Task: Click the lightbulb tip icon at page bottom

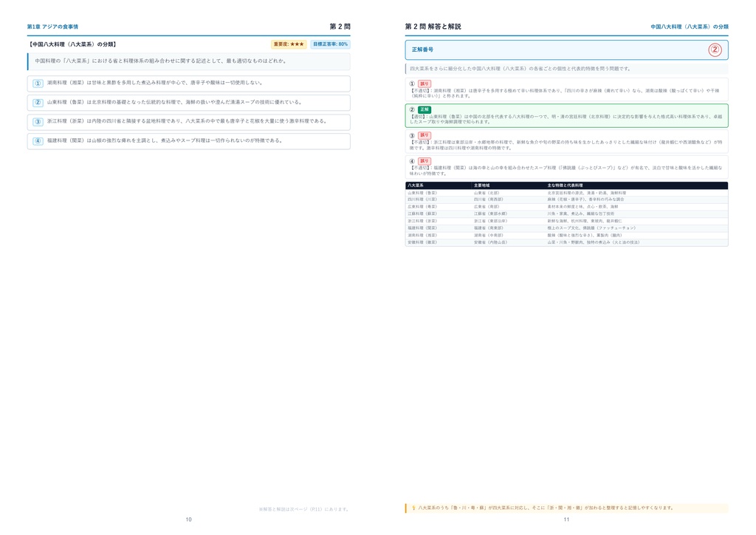Action: [x=413, y=508]
